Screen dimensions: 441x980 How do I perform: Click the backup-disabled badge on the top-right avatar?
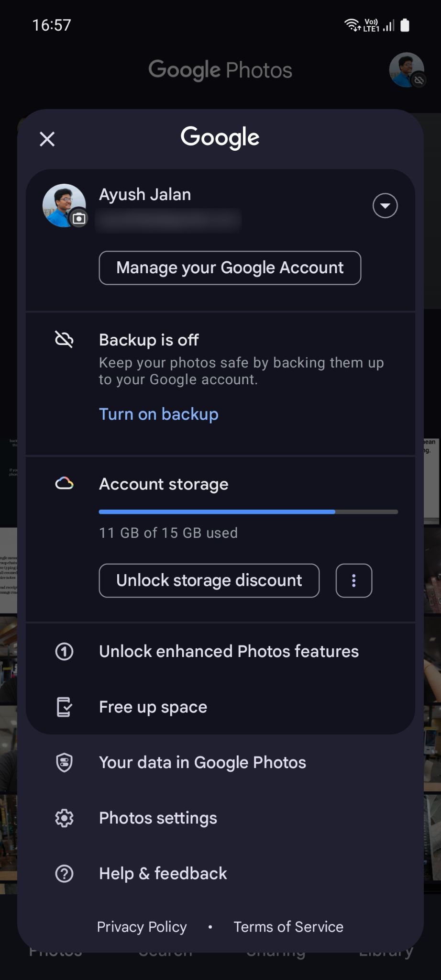pyautogui.click(x=419, y=80)
